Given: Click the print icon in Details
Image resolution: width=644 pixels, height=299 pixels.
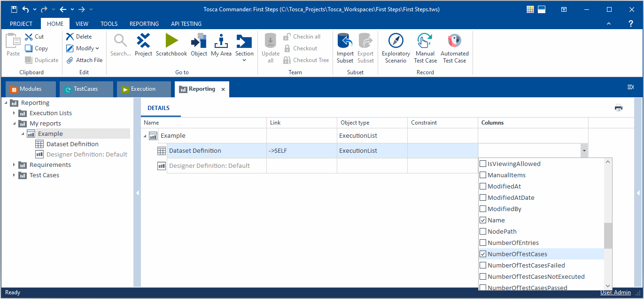Looking at the screenshot, I should point(618,108).
